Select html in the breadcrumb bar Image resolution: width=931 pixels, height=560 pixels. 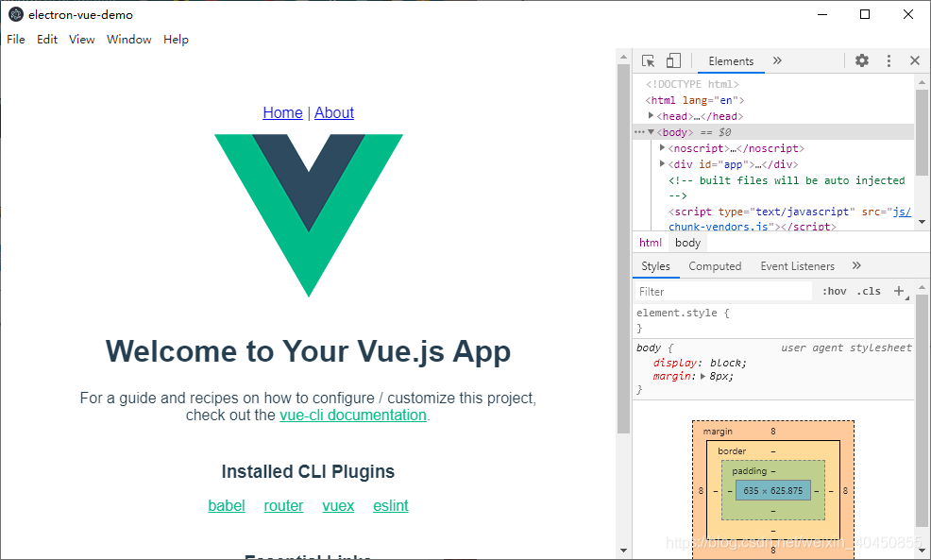(x=651, y=243)
